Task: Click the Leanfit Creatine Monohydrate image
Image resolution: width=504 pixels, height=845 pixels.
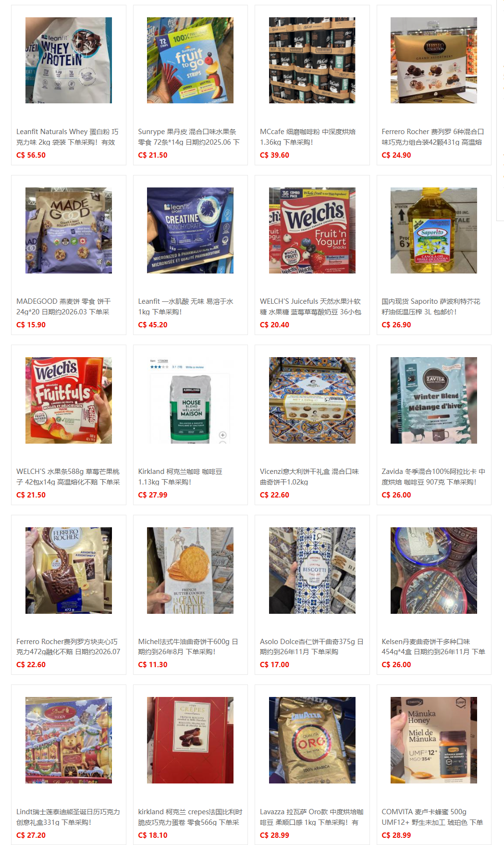Action: click(190, 230)
